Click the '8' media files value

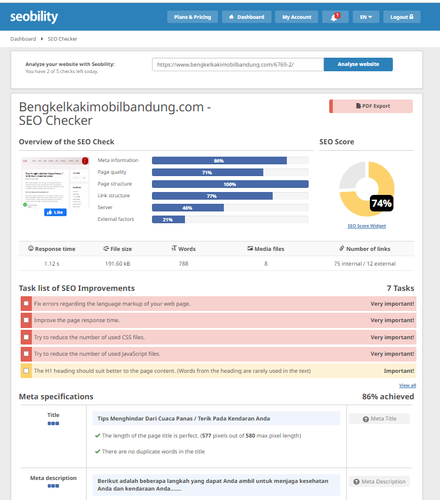[266, 264]
